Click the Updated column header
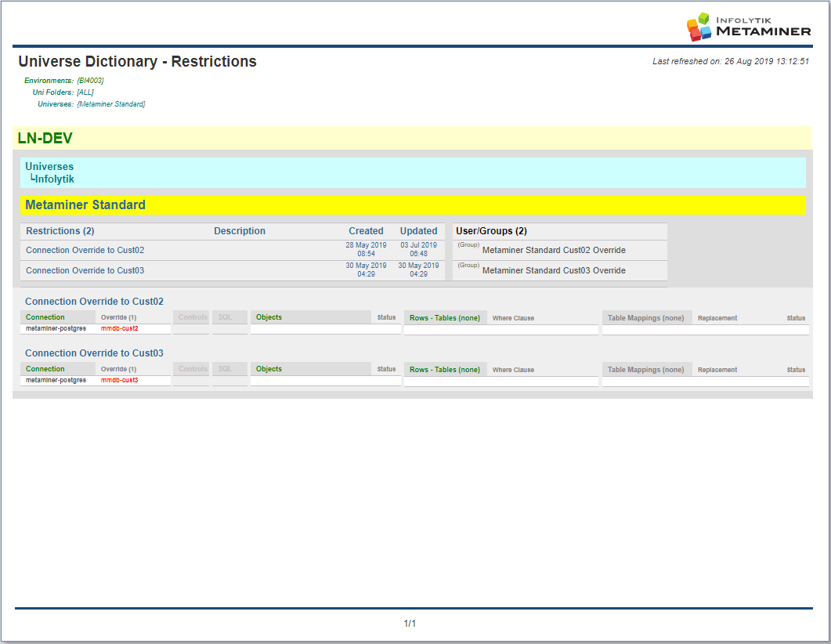Screen dimensions: 831x644 [419, 231]
